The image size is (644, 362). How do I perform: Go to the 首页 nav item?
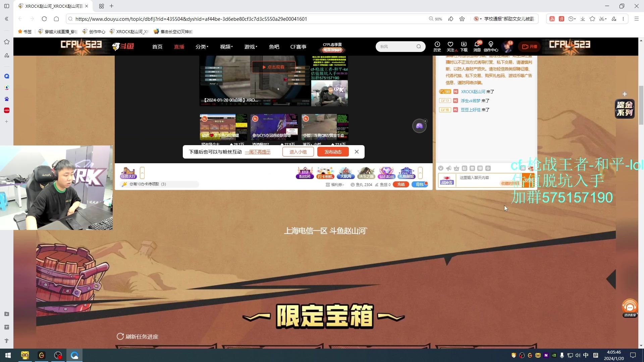[x=157, y=47]
